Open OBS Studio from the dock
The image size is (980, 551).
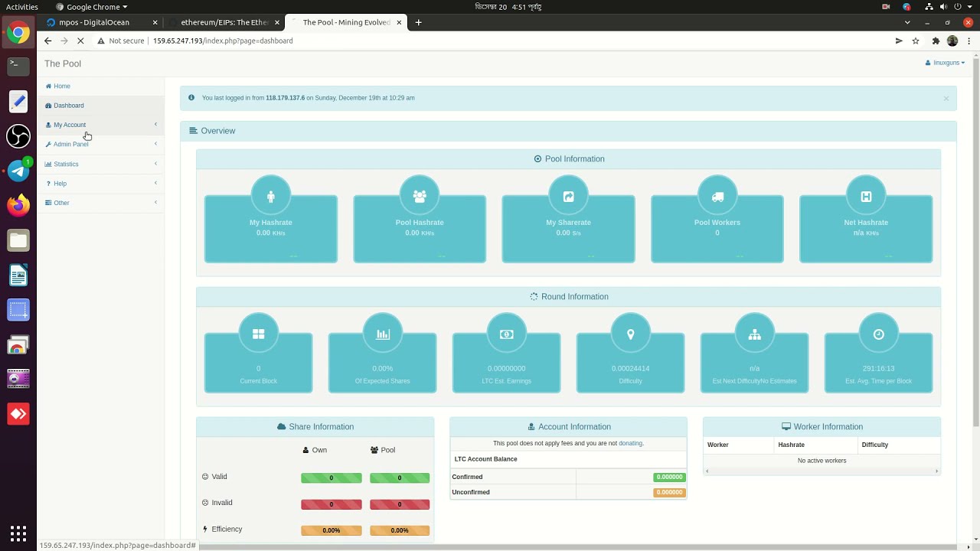click(18, 136)
